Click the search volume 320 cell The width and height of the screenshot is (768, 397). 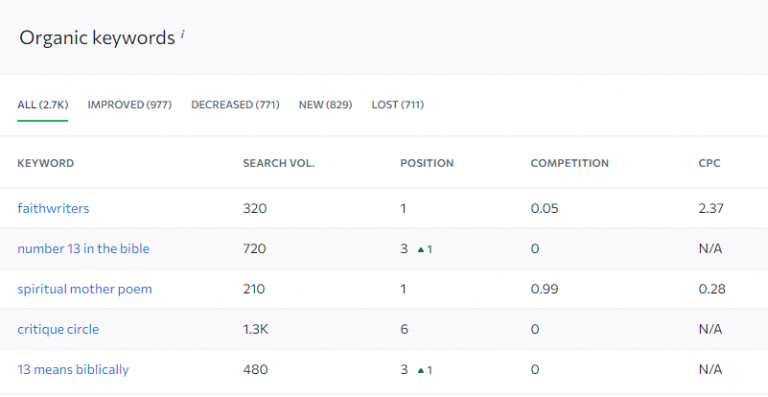(x=255, y=209)
